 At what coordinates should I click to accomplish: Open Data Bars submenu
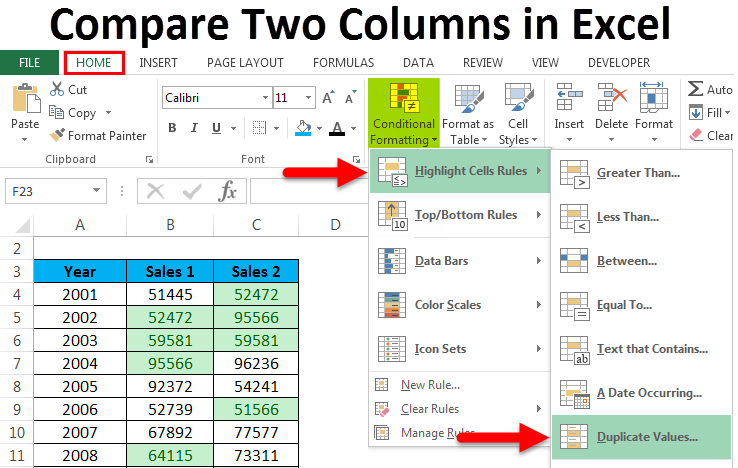tap(460, 261)
